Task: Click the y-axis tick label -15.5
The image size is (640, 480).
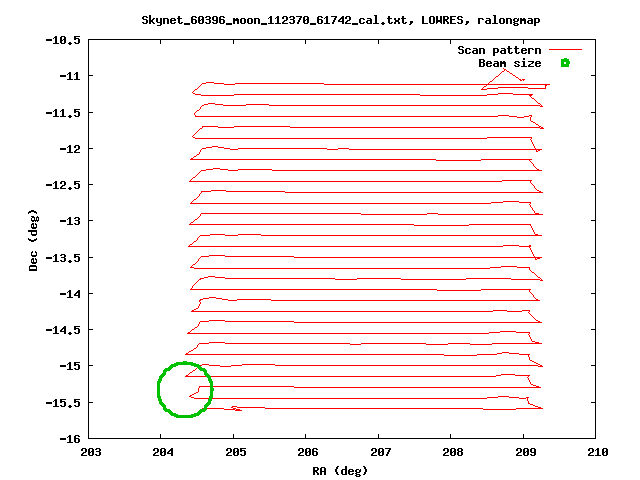Action: 63,403
